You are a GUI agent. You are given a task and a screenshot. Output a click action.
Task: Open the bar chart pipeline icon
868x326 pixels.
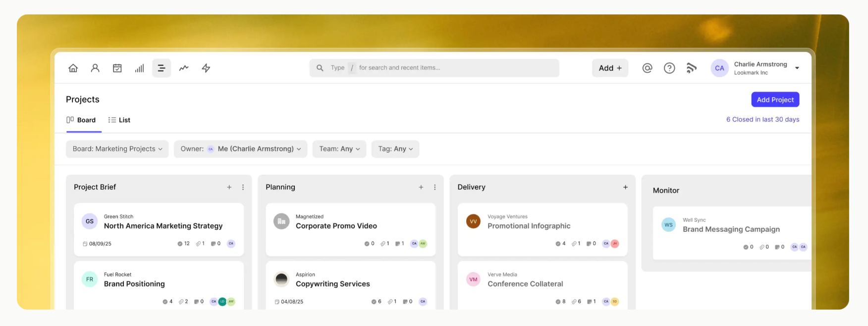(x=139, y=68)
